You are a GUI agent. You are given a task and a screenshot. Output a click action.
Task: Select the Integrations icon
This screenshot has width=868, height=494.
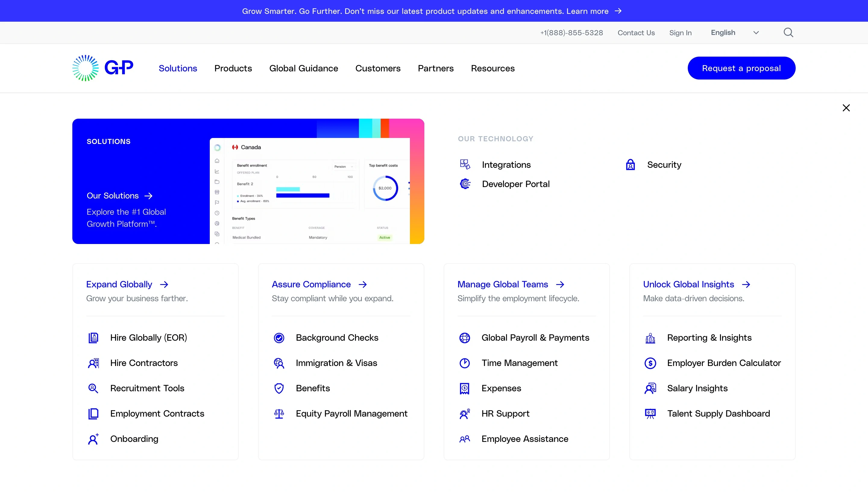465,164
